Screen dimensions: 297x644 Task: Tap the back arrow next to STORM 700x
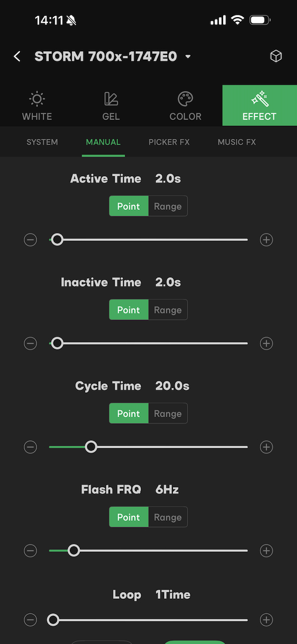point(17,56)
